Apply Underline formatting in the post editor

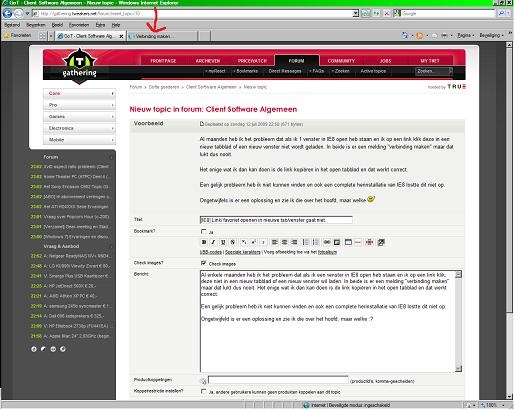(223, 242)
